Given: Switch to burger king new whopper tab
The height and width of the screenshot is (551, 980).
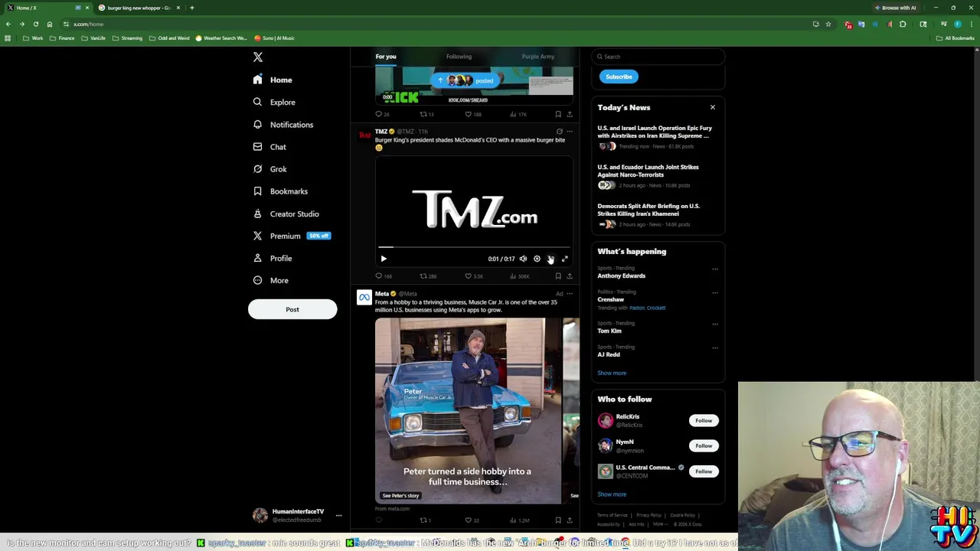Looking at the screenshot, I should [x=139, y=8].
